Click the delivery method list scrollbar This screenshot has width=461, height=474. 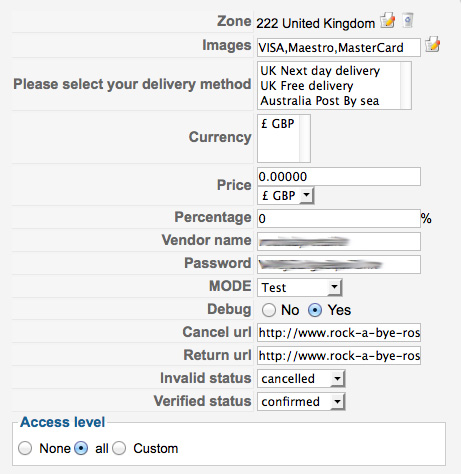click(405, 85)
